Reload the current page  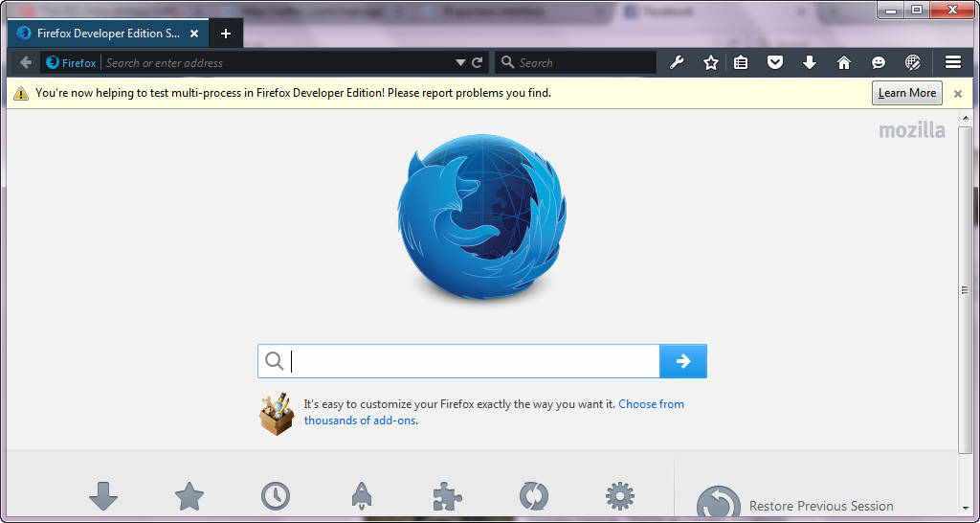477,62
